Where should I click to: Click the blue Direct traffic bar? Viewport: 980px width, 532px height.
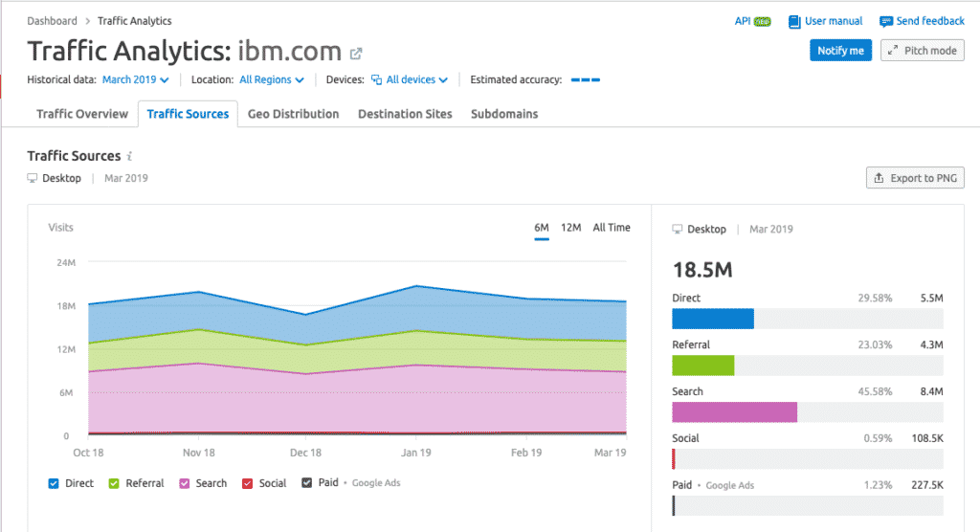(x=712, y=319)
